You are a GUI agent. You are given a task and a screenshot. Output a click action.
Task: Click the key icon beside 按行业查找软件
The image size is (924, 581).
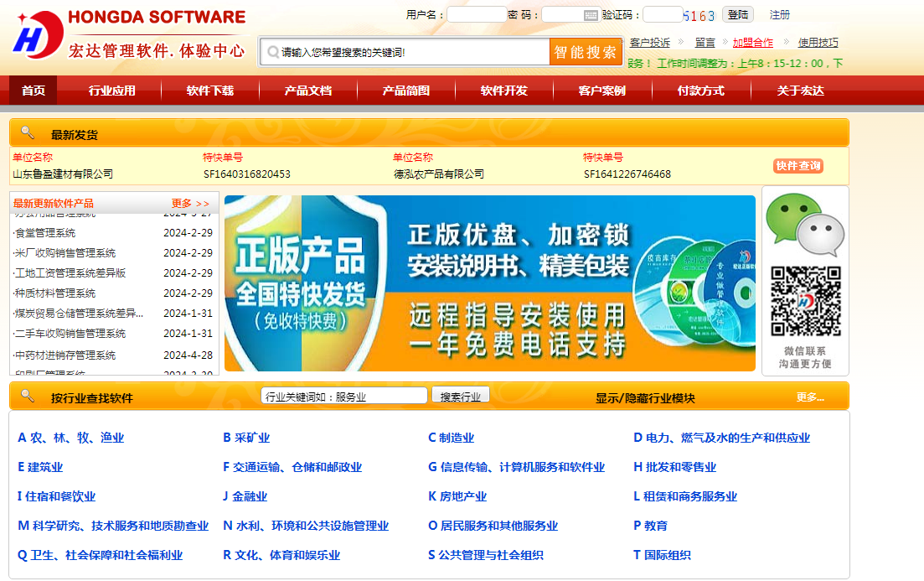[28, 397]
